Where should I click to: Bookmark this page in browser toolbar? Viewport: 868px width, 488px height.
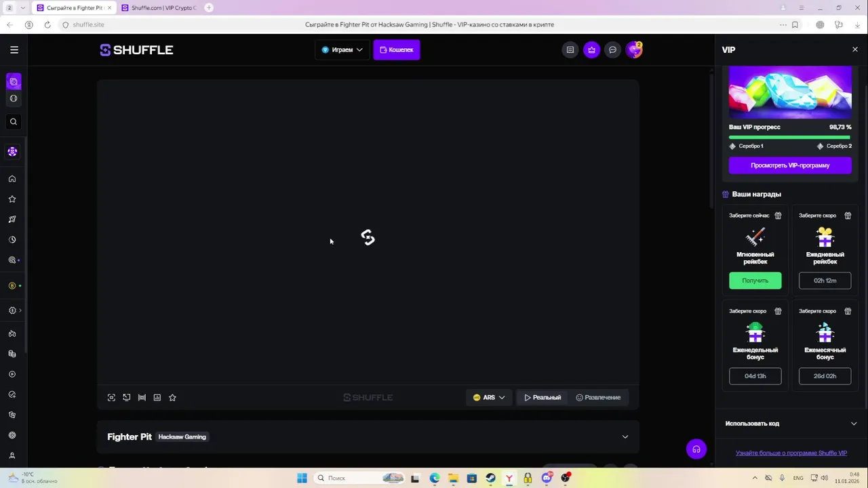click(795, 24)
